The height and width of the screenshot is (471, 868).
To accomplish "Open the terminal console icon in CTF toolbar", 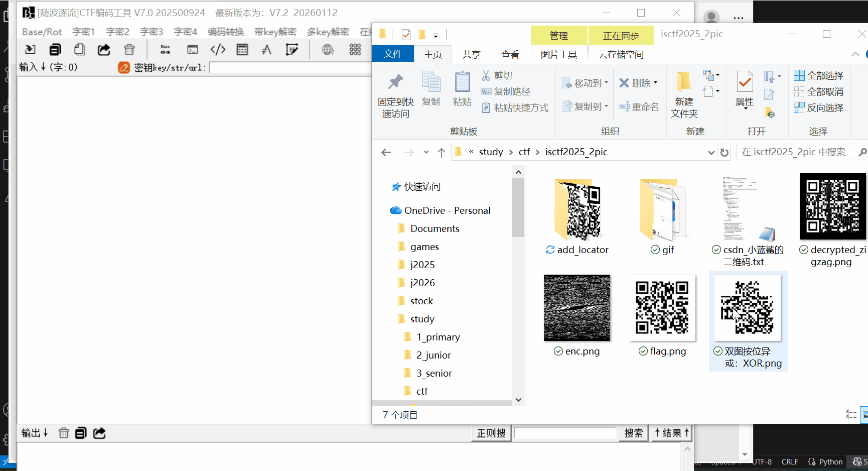I will pyautogui.click(x=193, y=49).
